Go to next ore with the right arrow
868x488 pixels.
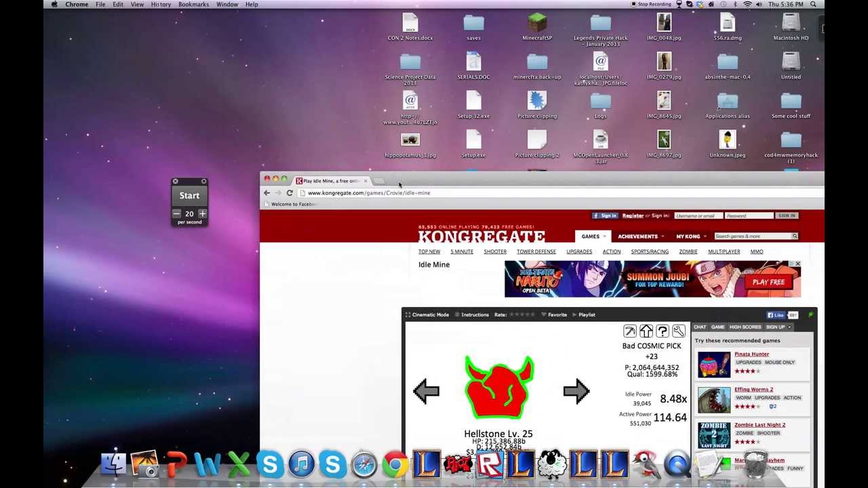[576, 391]
